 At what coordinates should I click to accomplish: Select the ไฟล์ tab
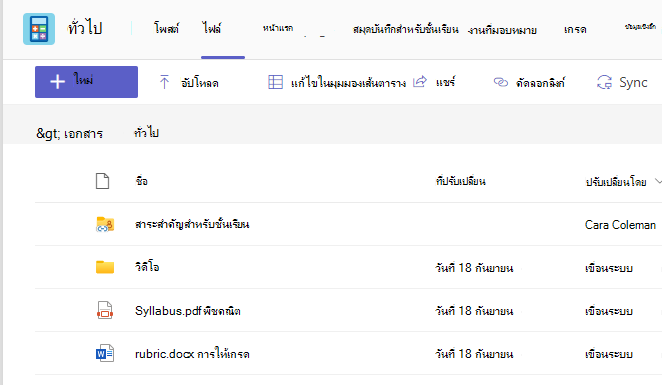[212, 28]
